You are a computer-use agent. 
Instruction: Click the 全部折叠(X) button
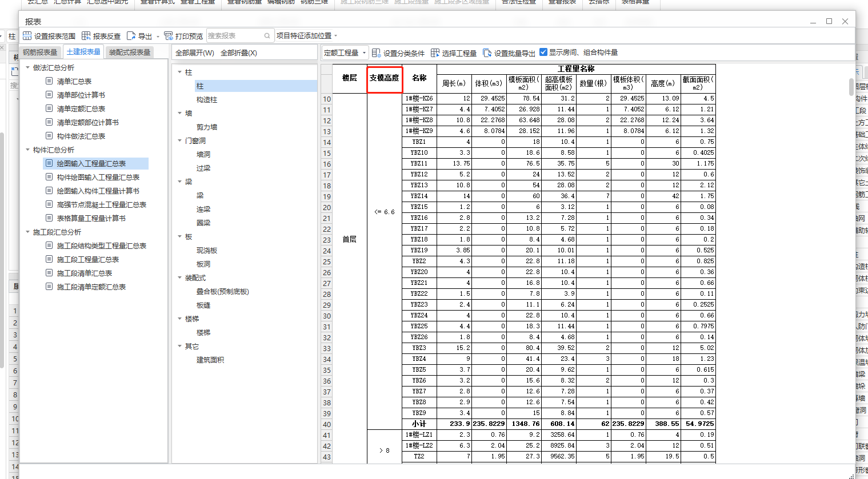239,53
